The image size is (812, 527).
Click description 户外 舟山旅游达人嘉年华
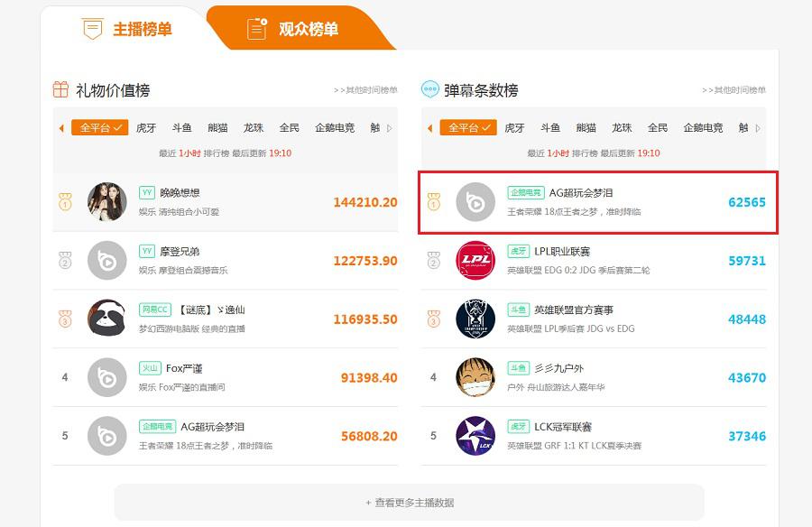[556, 387]
